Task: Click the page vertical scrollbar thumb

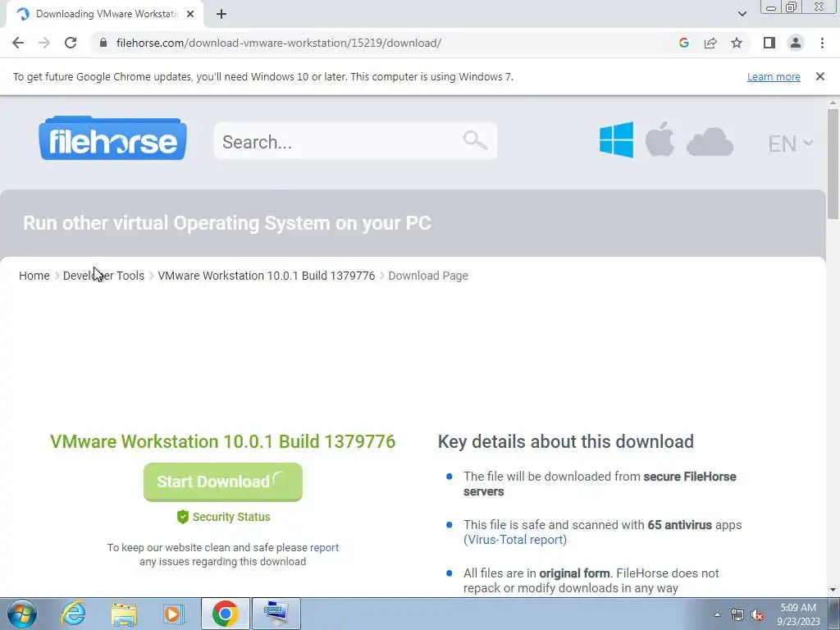Action: (833, 163)
